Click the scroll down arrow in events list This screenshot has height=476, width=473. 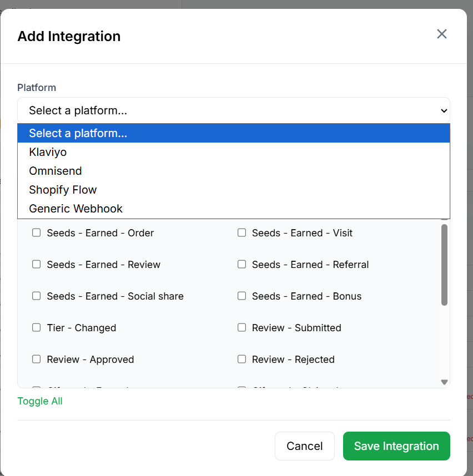(x=444, y=382)
